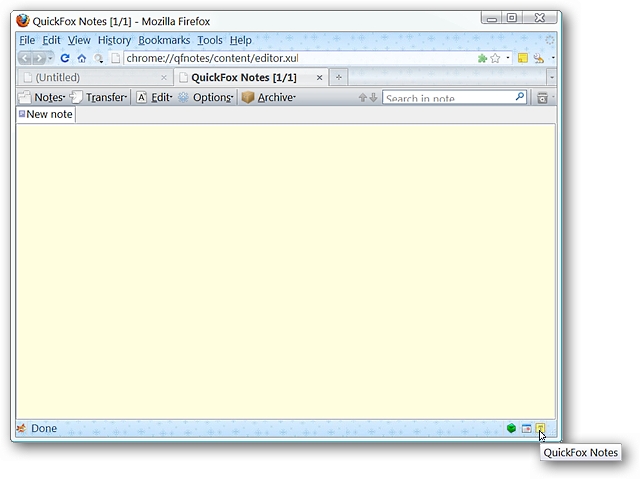Viewport: 640px width, 479px height.
Task: Click the loading throbber at menu bar right
Action: (x=550, y=40)
